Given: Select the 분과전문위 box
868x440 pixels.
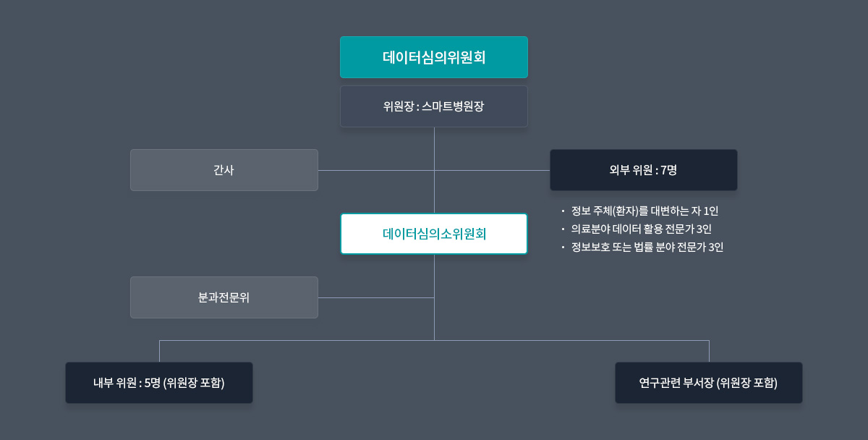Looking at the screenshot, I should coord(224,297).
